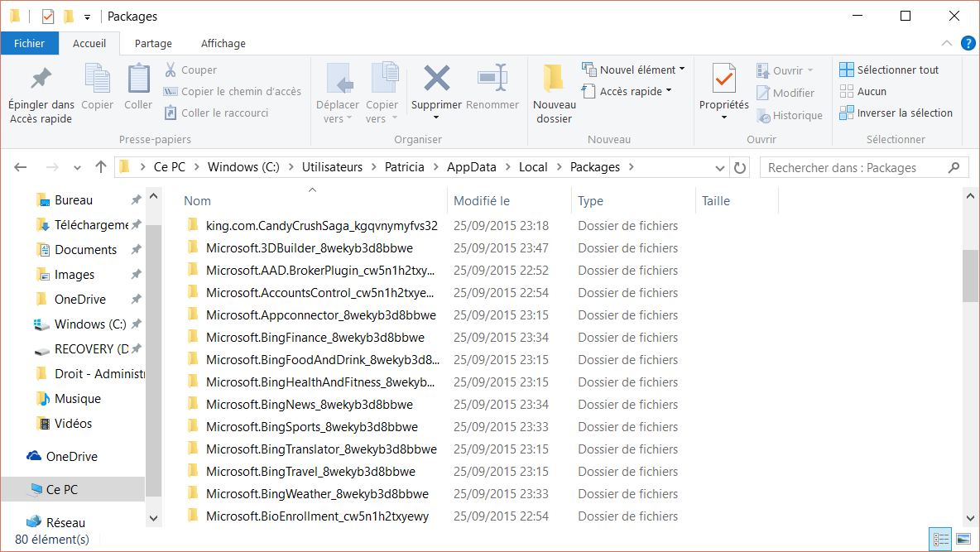Click the Supprimer red X icon
Image resolution: width=980 pixels, height=552 pixels.
(x=436, y=79)
